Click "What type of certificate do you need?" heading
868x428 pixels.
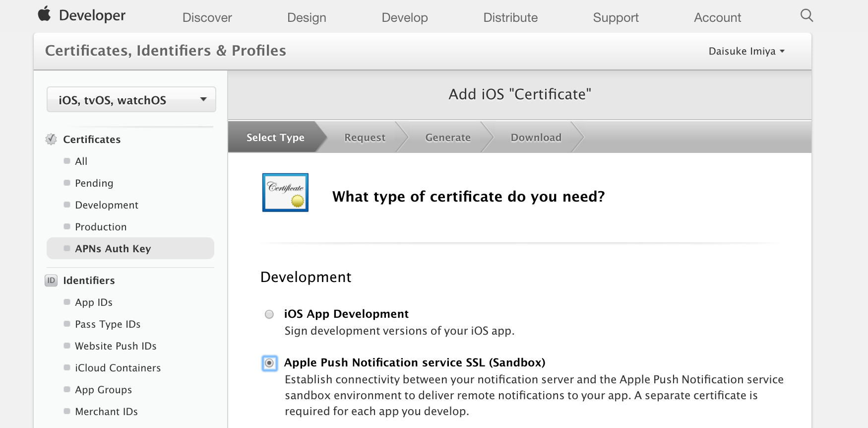pos(469,197)
